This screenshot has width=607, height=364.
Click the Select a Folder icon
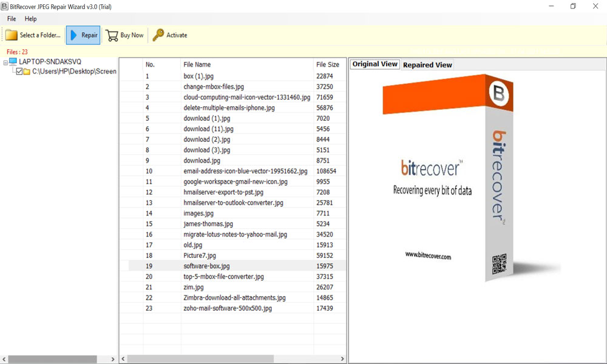[x=12, y=35]
